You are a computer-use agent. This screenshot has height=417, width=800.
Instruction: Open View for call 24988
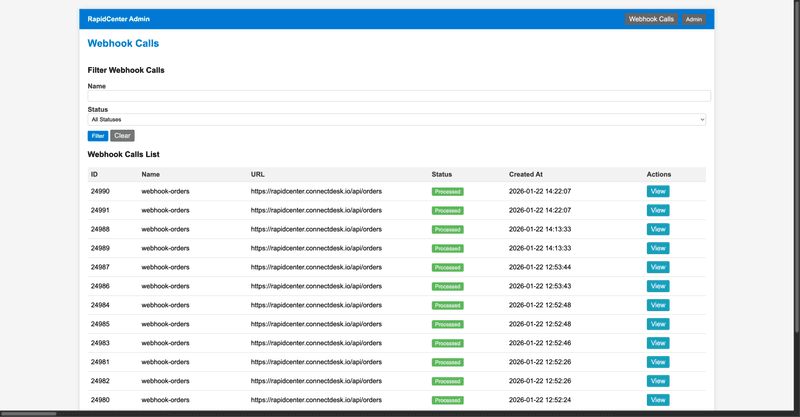click(x=657, y=229)
